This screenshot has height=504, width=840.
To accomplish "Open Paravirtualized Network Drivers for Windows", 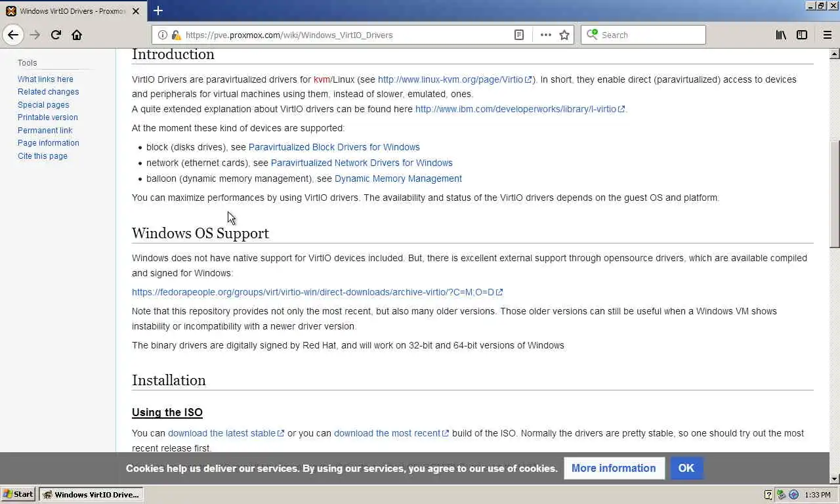I will point(362,163).
